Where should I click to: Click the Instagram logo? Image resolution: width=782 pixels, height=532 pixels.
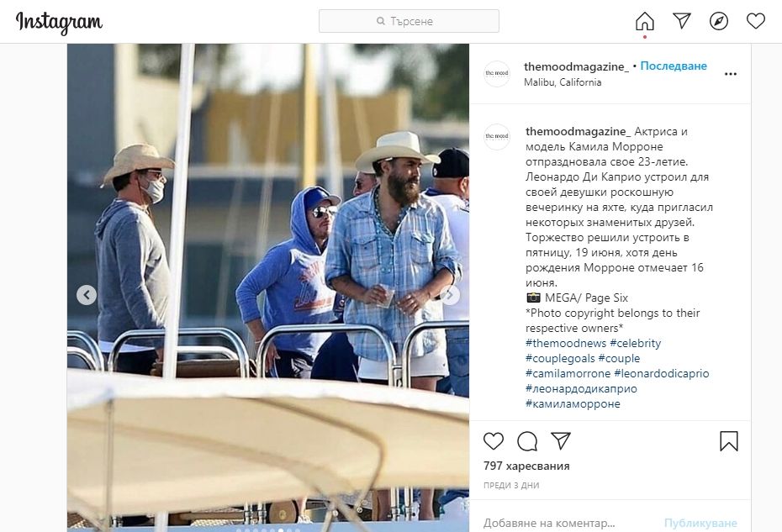click(59, 23)
